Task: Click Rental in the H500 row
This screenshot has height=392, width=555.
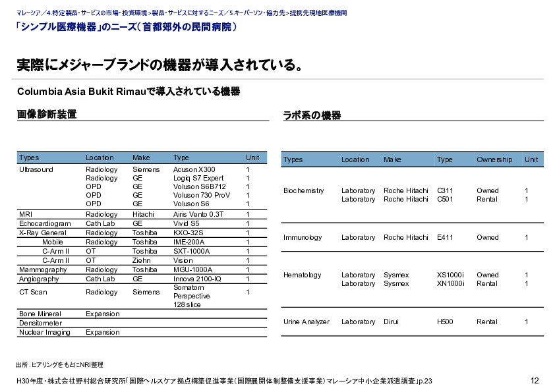Action: pyautogui.click(x=486, y=322)
